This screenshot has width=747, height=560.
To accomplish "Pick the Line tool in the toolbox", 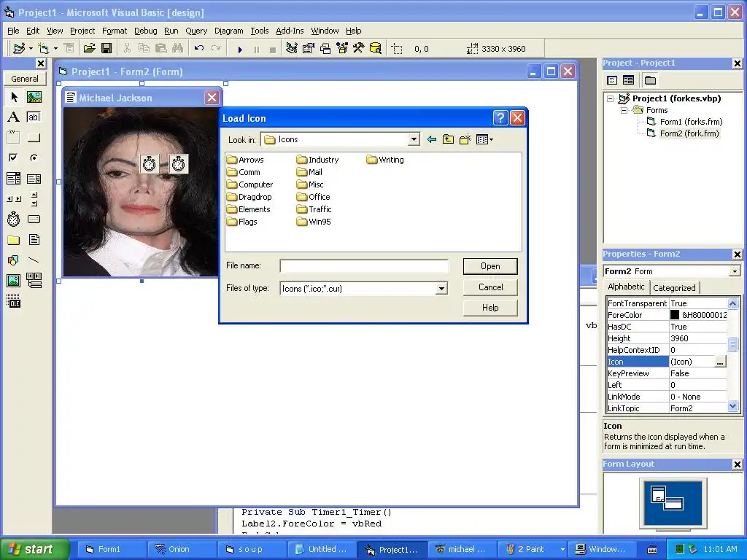I will coord(34,260).
